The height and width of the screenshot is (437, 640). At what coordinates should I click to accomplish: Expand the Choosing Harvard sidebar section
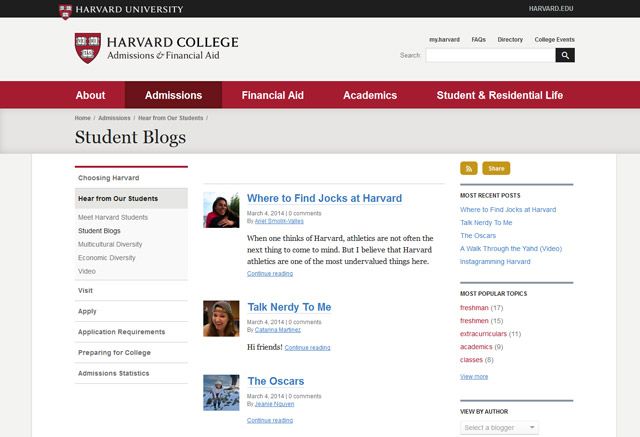click(x=108, y=177)
